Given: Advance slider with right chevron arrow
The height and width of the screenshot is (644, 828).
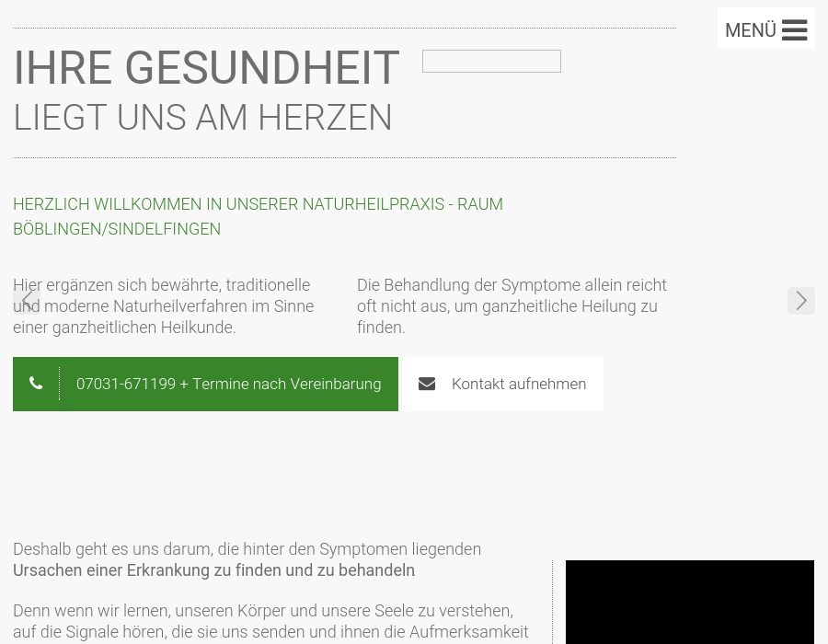Looking at the screenshot, I should point(800,301).
